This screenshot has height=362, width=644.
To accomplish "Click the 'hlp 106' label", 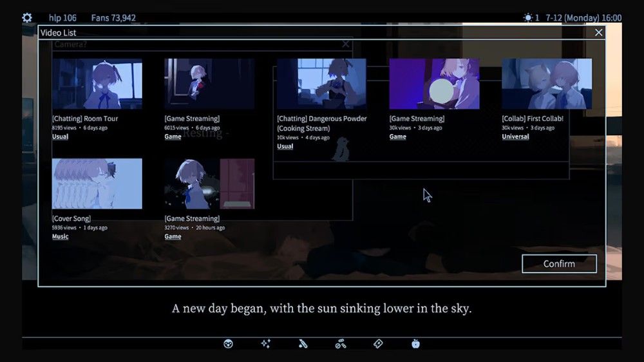I will point(62,17).
